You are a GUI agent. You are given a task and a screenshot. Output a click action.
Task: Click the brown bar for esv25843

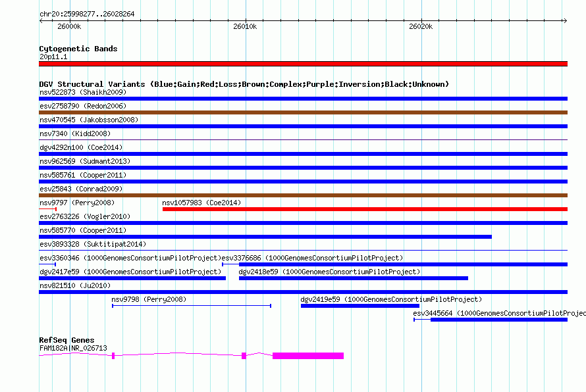tap(303, 195)
